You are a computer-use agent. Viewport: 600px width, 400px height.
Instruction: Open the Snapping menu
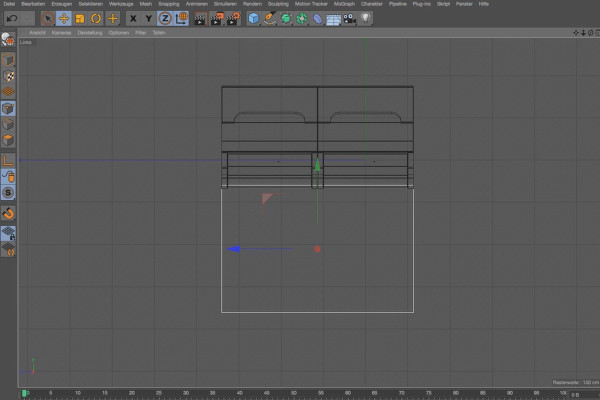[x=169, y=4]
